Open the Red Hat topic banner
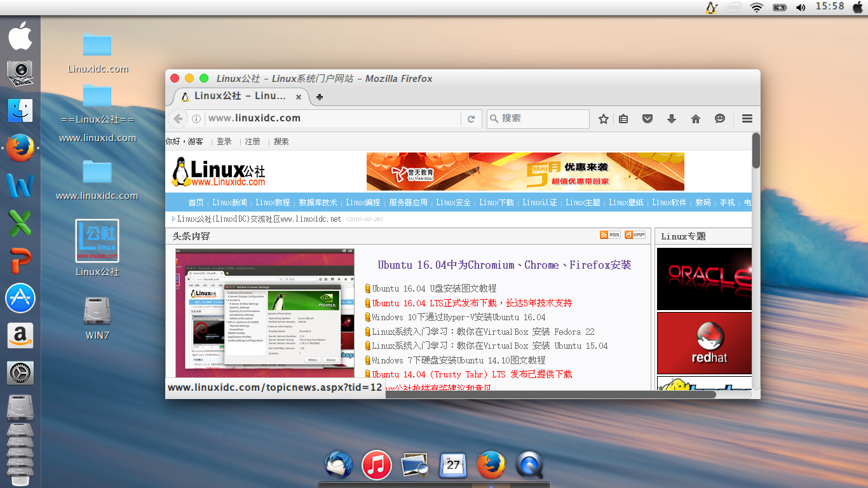Viewport: 868px width, 488px height. pos(704,343)
